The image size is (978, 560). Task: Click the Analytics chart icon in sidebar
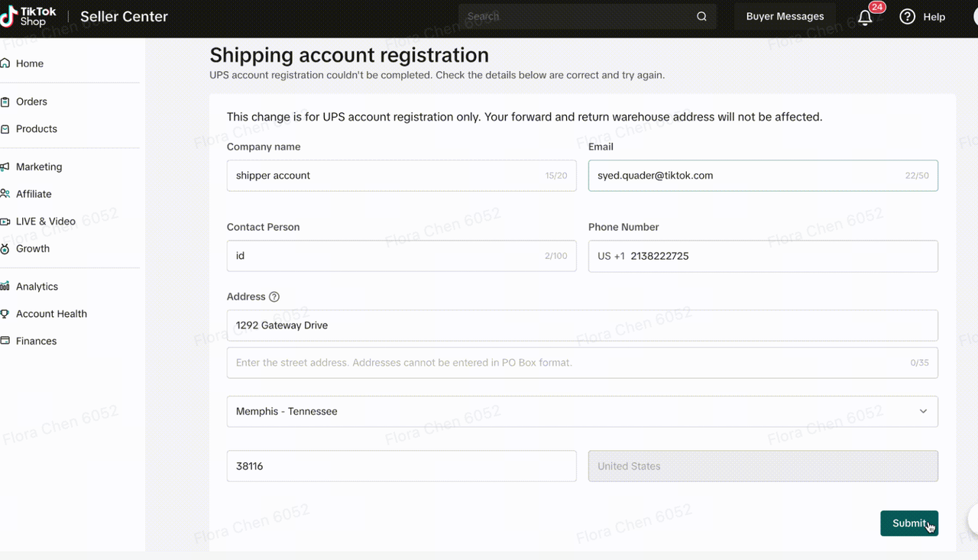coord(5,286)
